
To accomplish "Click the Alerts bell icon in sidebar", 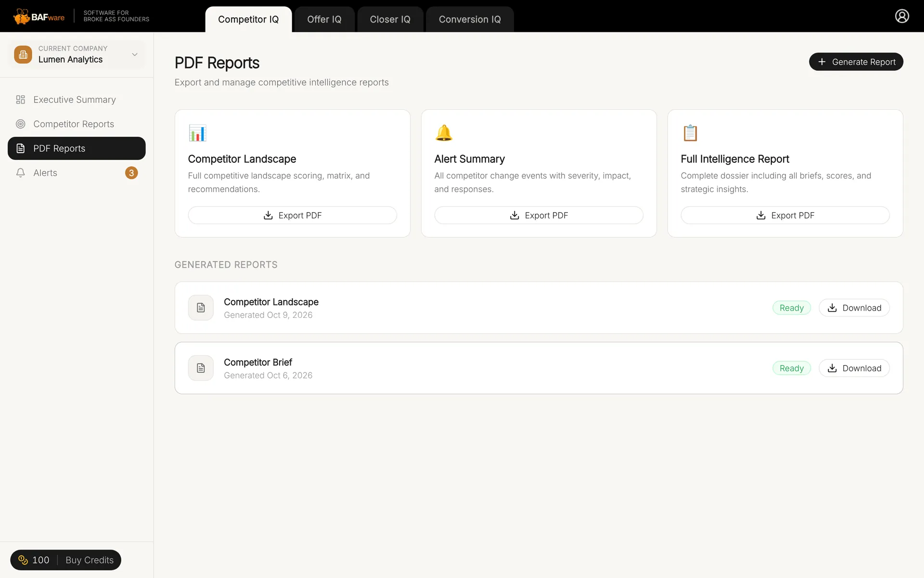I will coord(20,173).
